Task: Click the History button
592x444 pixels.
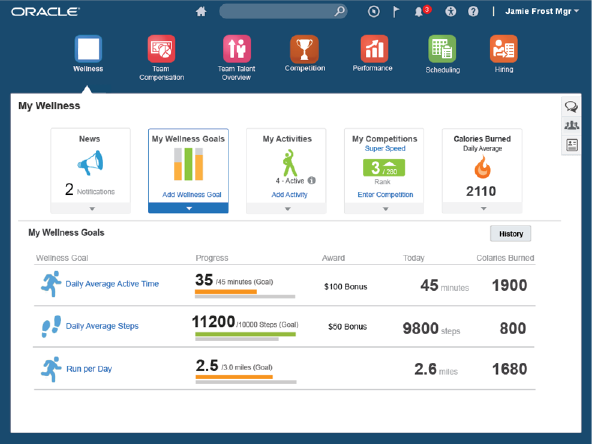Action: (x=510, y=234)
